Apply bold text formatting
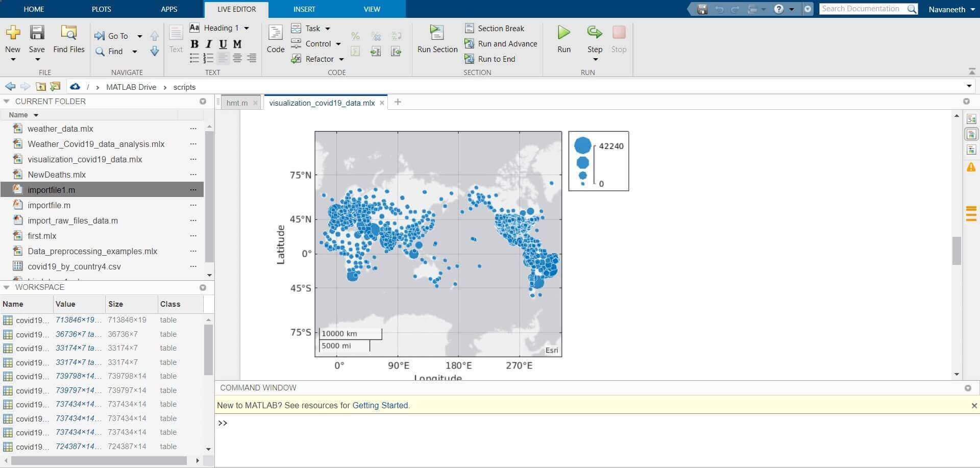Image resolution: width=980 pixels, height=468 pixels. tap(194, 44)
